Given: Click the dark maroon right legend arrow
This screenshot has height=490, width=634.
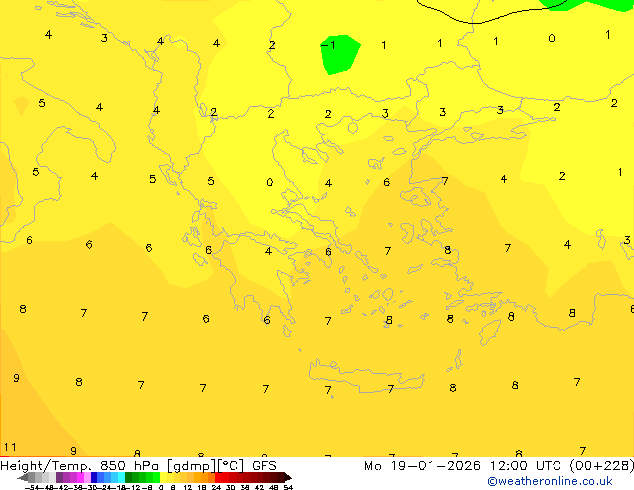Looking at the screenshot, I should tap(288, 478).
